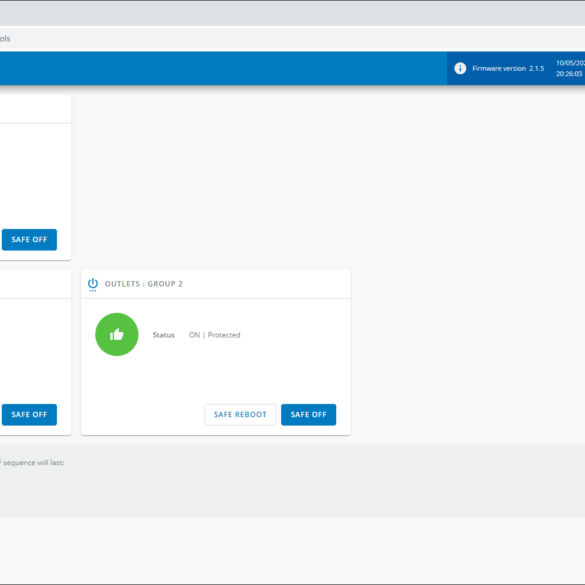Image resolution: width=585 pixels, height=585 pixels.
Task: Click the firmware info icon
Action: [x=460, y=68]
